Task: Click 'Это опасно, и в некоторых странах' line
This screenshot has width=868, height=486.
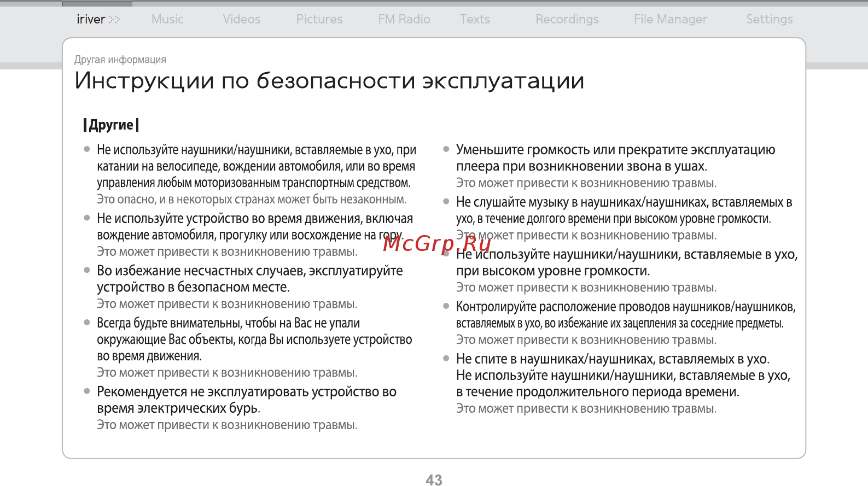Action: [252, 200]
